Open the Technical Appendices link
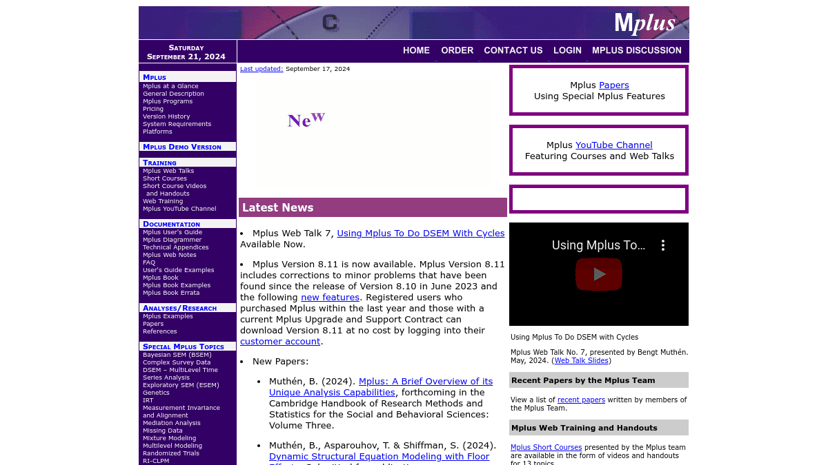The width and height of the screenshot is (828, 465). 175,247
